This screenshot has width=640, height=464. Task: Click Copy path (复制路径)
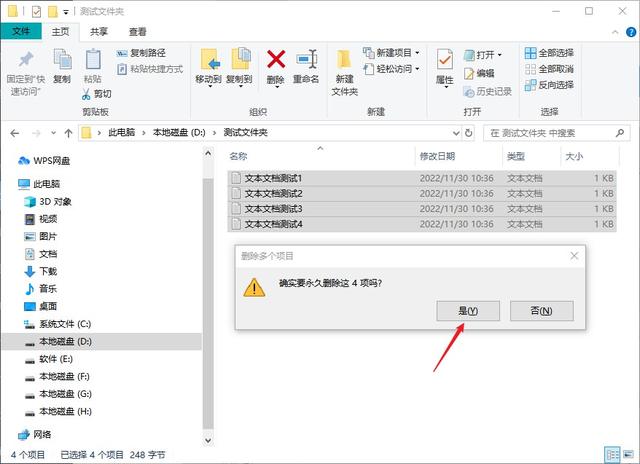pyautogui.click(x=141, y=53)
